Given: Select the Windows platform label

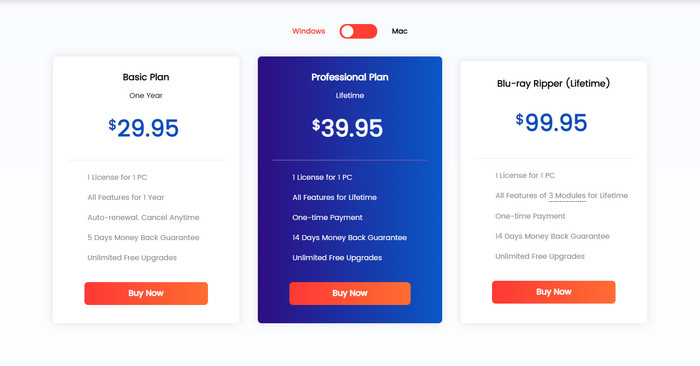Looking at the screenshot, I should pyautogui.click(x=308, y=31).
